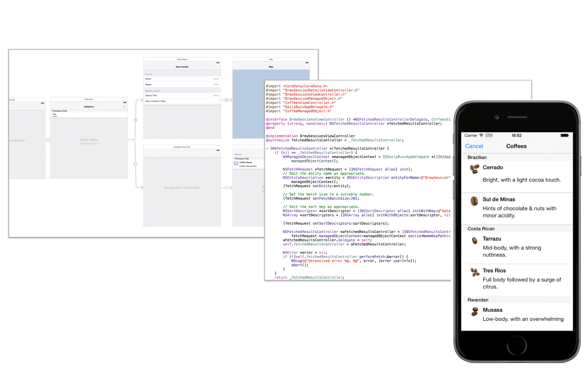The image size is (588, 388).
Task: Select the Date & Time row in storyboard
Action: (182, 96)
